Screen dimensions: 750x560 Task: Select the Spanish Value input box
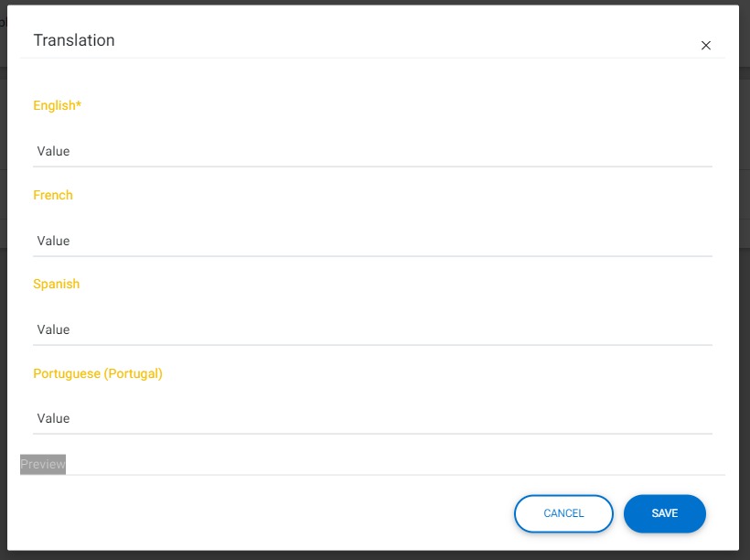[x=372, y=329]
